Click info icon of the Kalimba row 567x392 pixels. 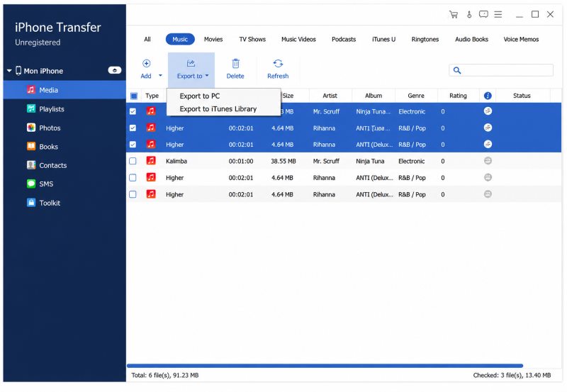(488, 161)
